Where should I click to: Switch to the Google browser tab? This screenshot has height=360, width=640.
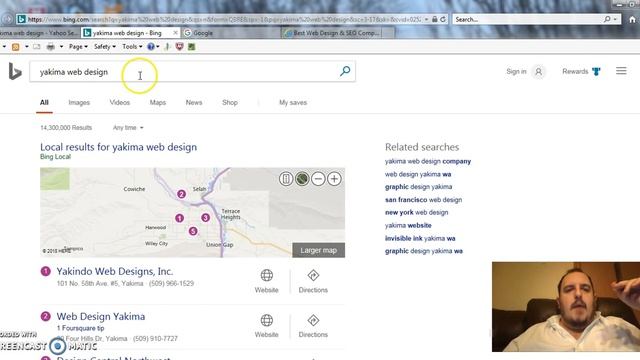[231, 33]
